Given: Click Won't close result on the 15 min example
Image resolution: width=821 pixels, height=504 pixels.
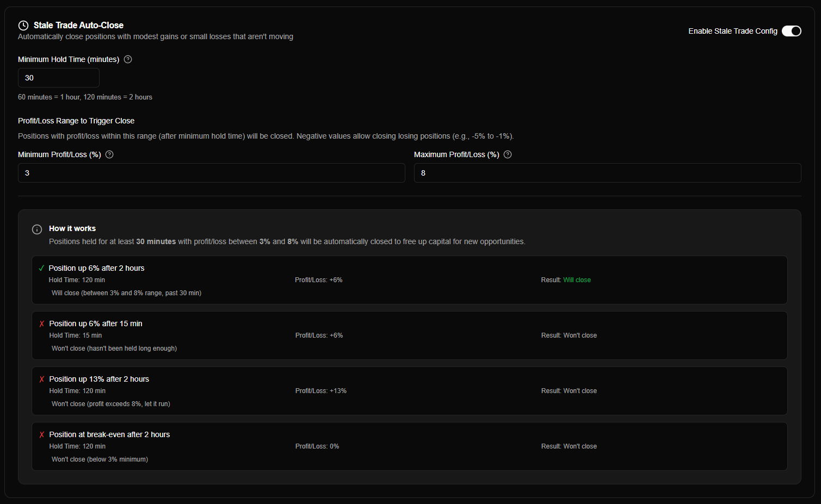Looking at the screenshot, I should [580, 335].
